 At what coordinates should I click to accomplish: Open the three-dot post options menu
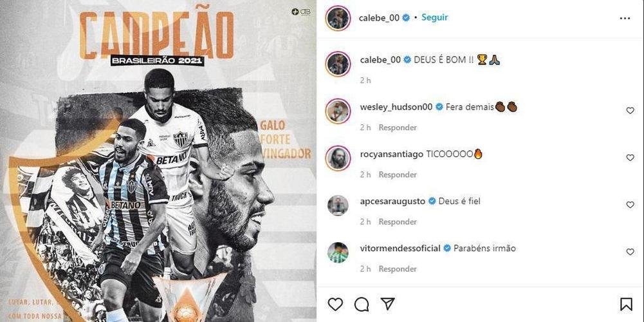pos(625,18)
